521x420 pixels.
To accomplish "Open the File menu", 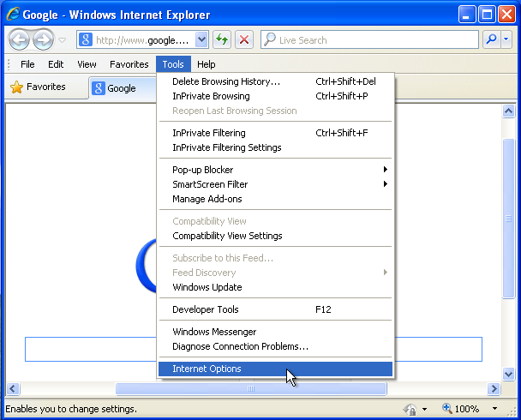I will [x=27, y=64].
